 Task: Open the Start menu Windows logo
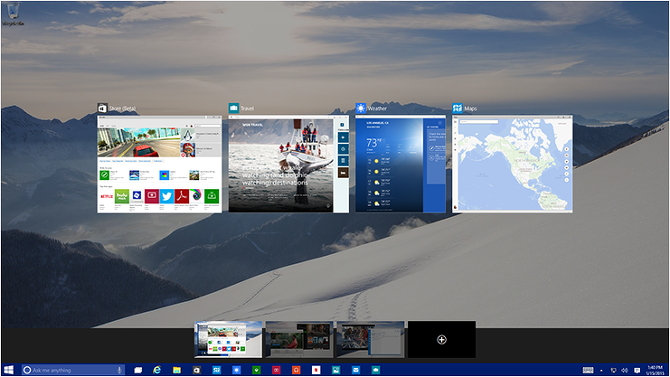(x=9, y=370)
